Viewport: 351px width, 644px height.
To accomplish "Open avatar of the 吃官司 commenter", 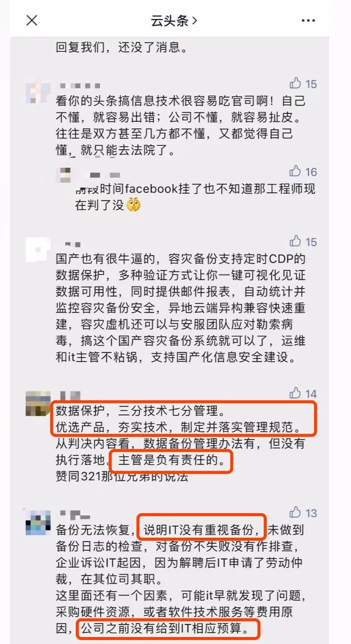I will (x=38, y=92).
